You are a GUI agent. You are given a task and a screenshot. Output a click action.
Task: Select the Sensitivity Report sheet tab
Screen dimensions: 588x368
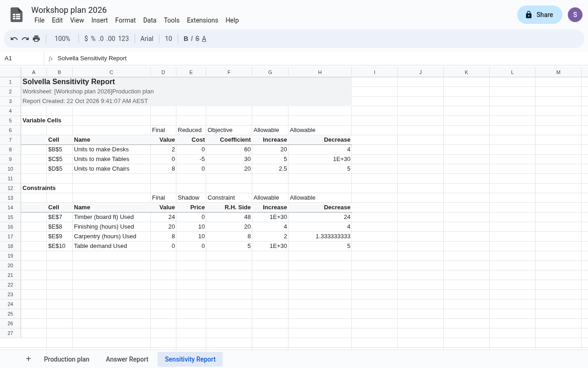click(190, 359)
